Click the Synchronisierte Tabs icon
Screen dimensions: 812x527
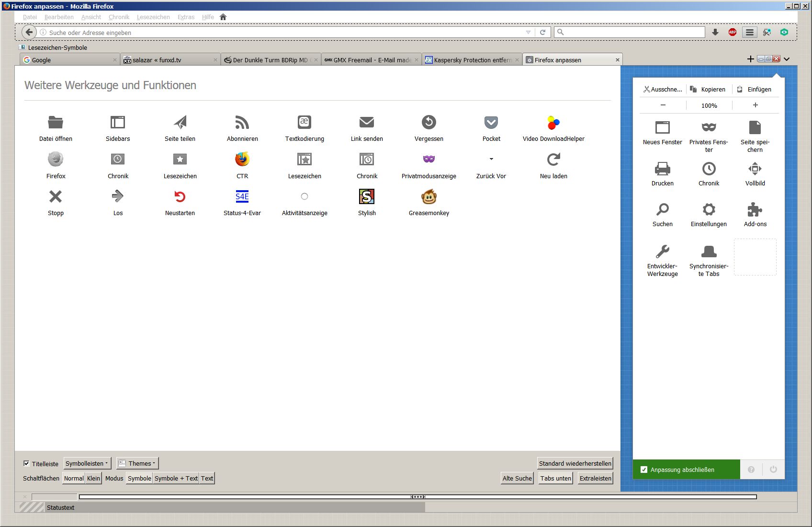(709, 252)
